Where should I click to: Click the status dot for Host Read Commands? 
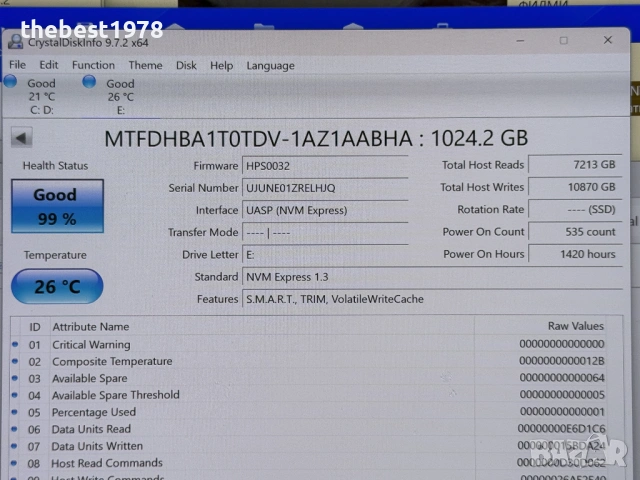pyautogui.click(x=14, y=463)
